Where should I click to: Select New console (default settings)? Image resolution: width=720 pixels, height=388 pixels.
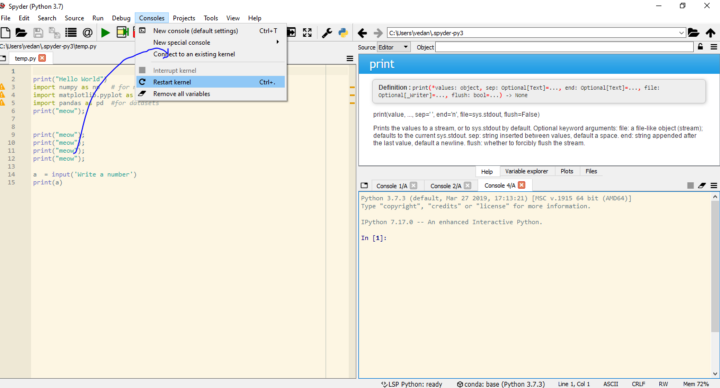pyautogui.click(x=211, y=31)
